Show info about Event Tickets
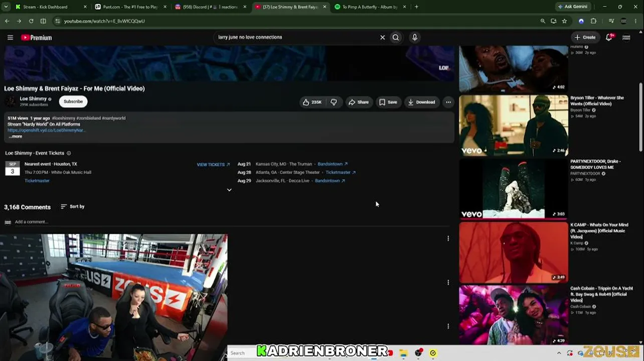 pyautogui.click(x=69, y=153)
